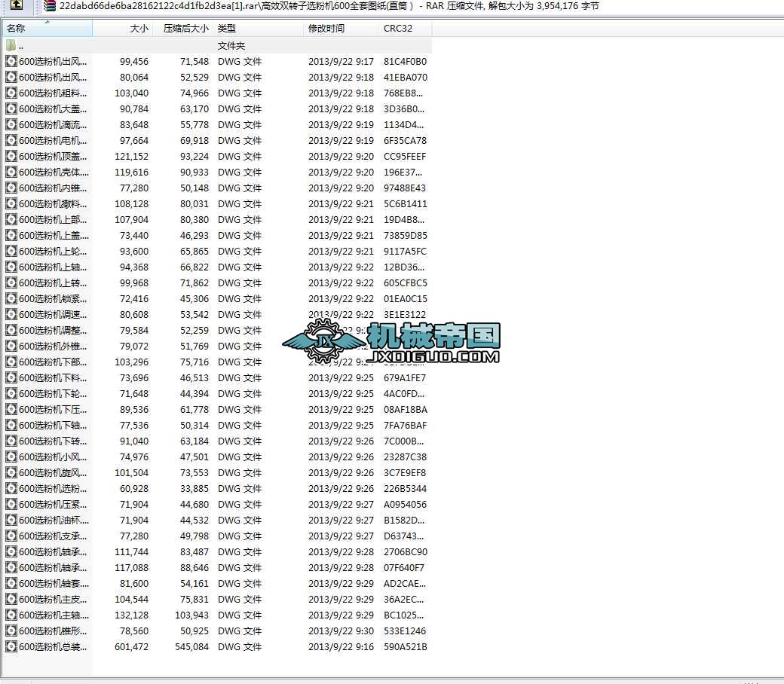This screenshot has height=684, width=784.
Task: Select the file name 600选粉机主皮
Action: (53, 600)
